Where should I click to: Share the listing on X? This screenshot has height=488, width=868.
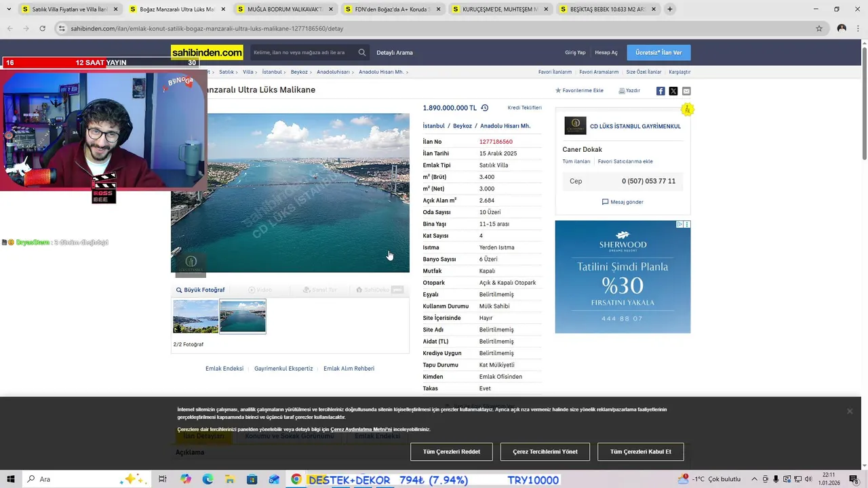(x=673, y=91)
